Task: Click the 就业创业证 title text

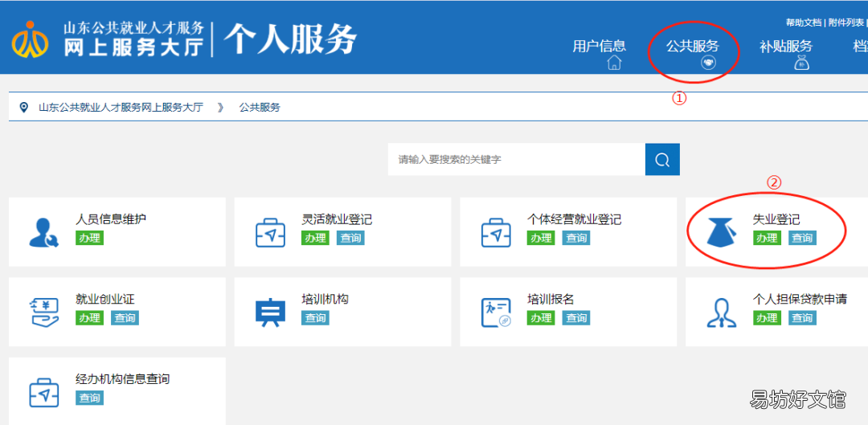Action: click(105, 300)
